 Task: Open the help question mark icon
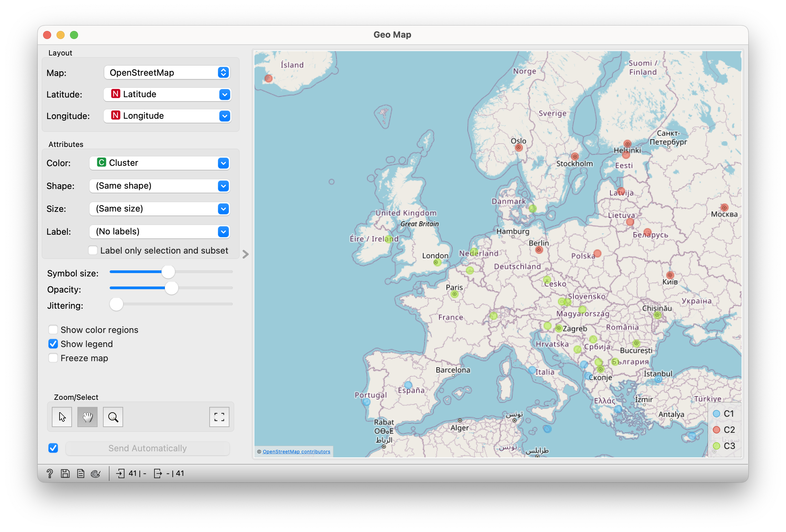point(50,473)
